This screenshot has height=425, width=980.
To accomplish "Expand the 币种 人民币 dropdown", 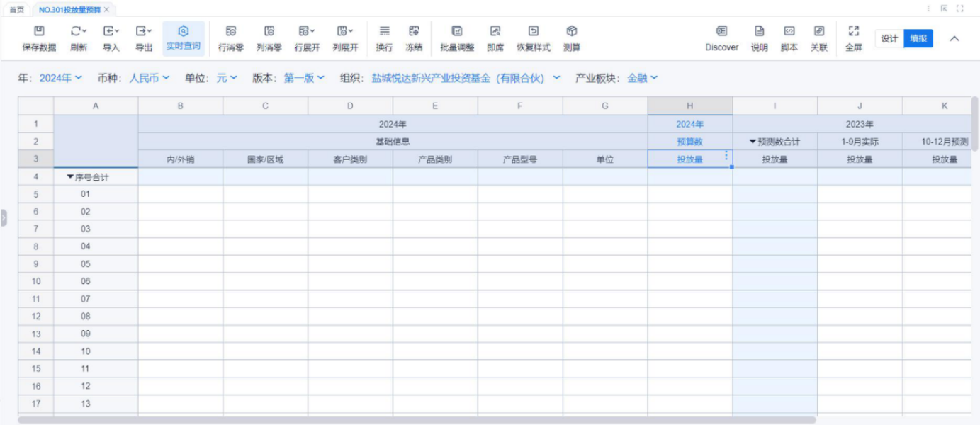I will point(149,78).
